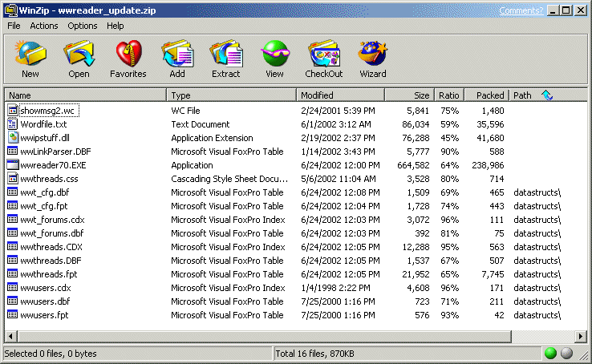Open the Options menu
Viewport: 592px width, 364px height.
click(83, 26)
